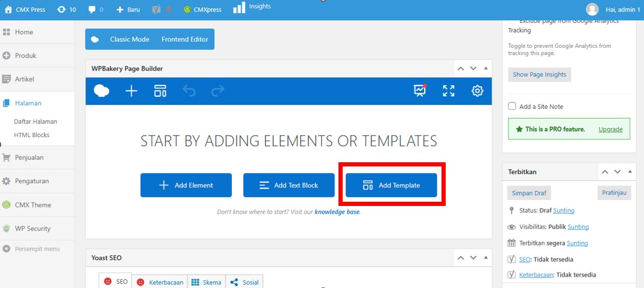Open the Artikel sidebar menu
This screenshot has width=644, height=288.
[24, 79]
